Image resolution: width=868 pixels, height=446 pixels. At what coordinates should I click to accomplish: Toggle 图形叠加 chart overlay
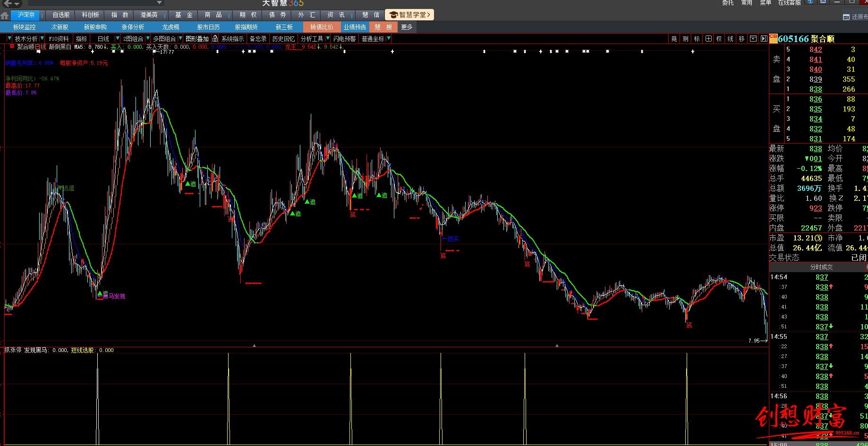click(x=197, y=39)
